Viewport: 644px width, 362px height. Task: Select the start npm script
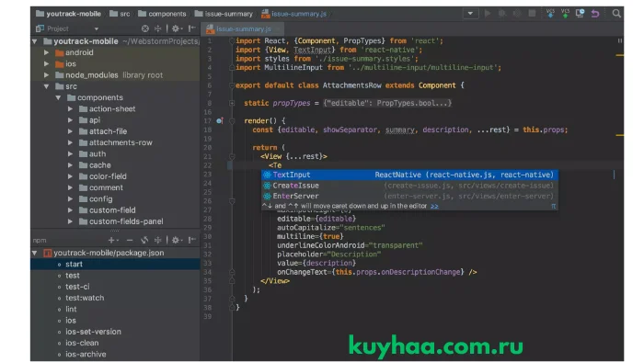[x=115, y=265]
